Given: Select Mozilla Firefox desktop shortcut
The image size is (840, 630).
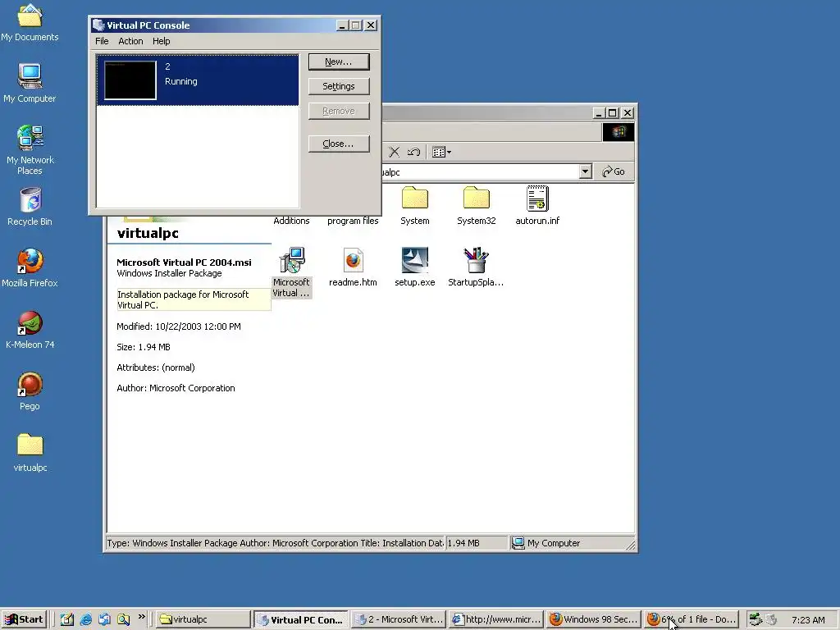Looking at the screenshot, I should click(x=30, y=268).
